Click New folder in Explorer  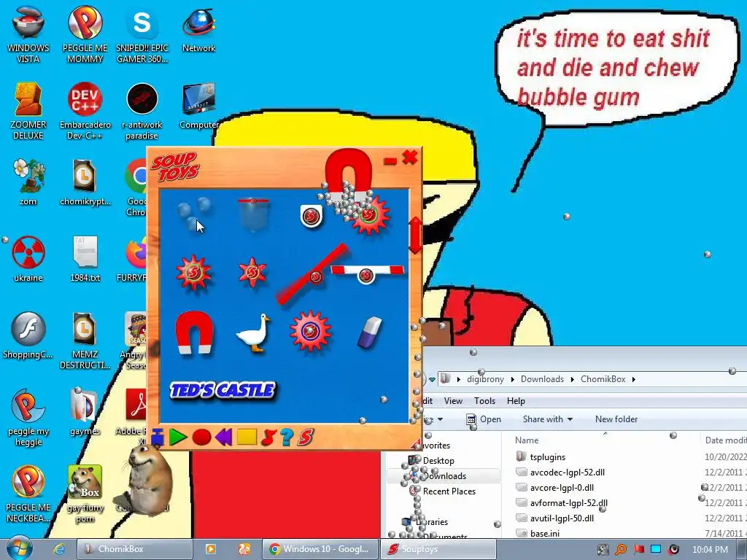tap(616, 419)
